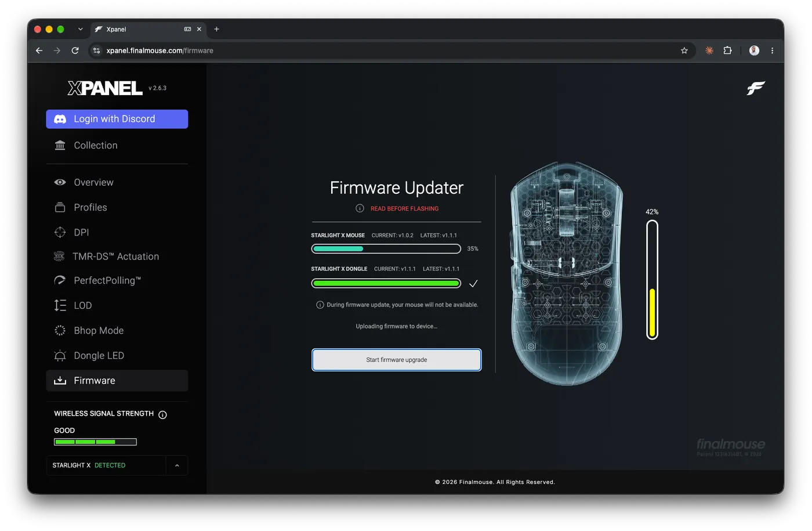Click Login with Discord button

[x=117, y=119]
